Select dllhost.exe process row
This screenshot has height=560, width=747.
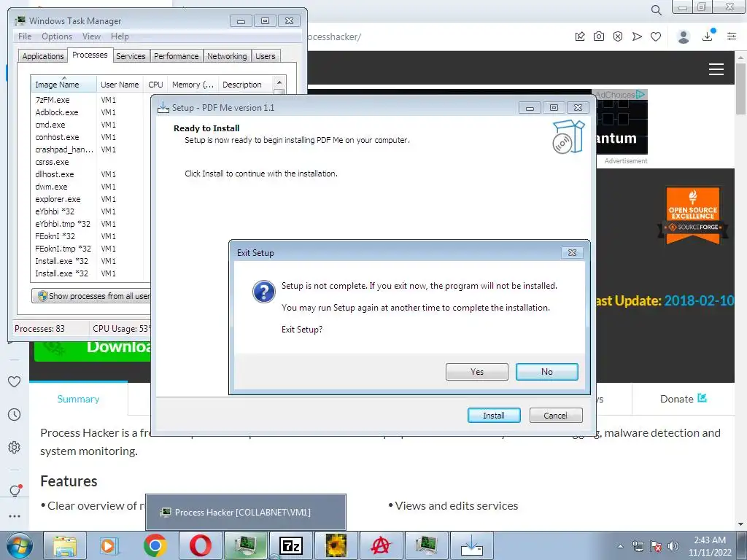90,174
